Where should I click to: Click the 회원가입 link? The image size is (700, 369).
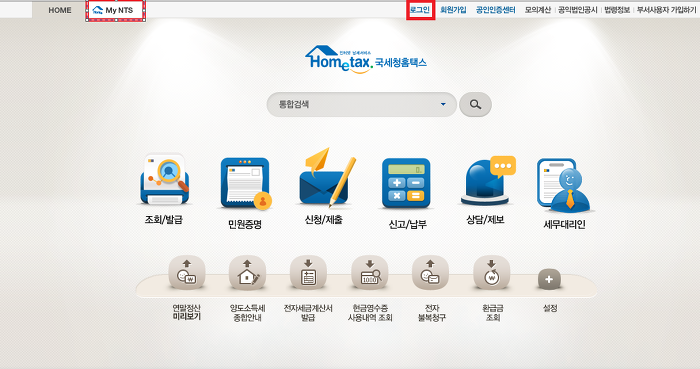tap(453, 10)
